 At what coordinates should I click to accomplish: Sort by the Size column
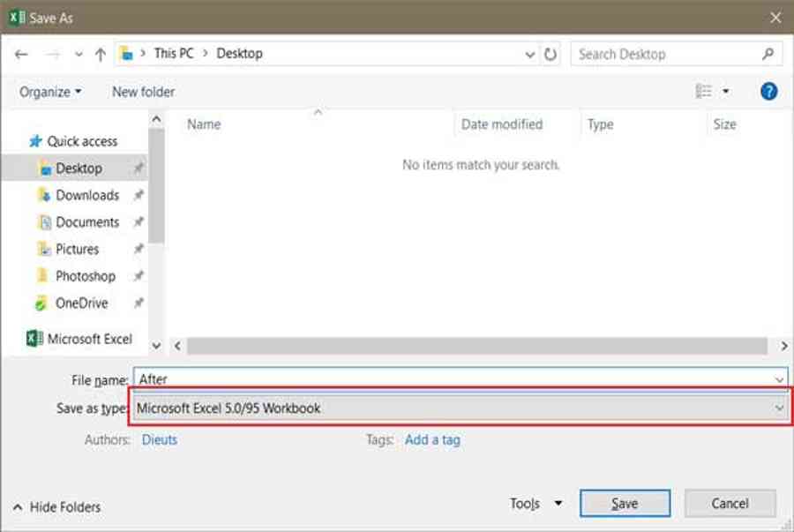(x=724, y=124)
